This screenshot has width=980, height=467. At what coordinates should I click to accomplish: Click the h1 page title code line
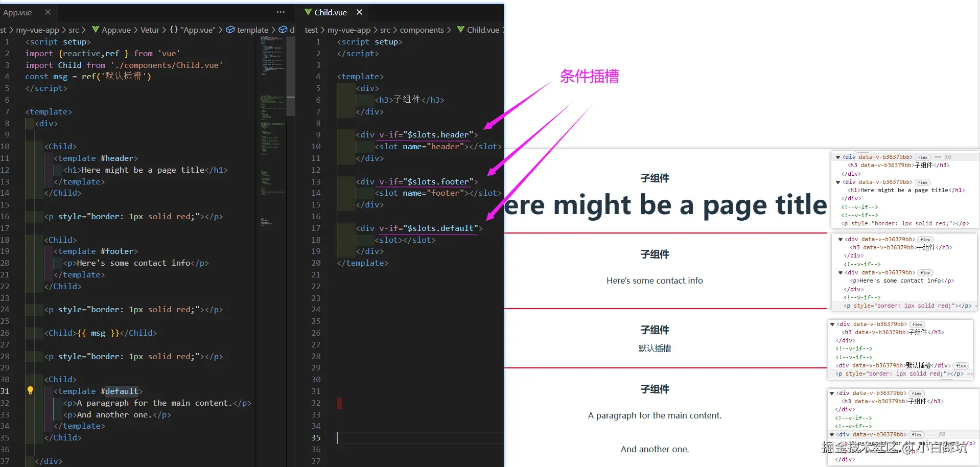[x=145, y=170]
